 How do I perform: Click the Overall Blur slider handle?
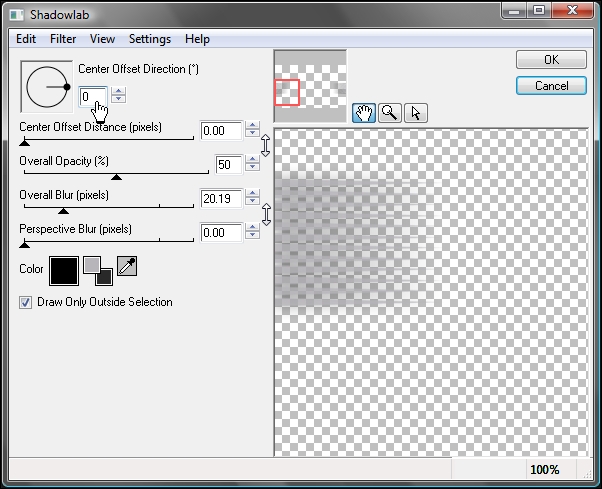point(63,210)
